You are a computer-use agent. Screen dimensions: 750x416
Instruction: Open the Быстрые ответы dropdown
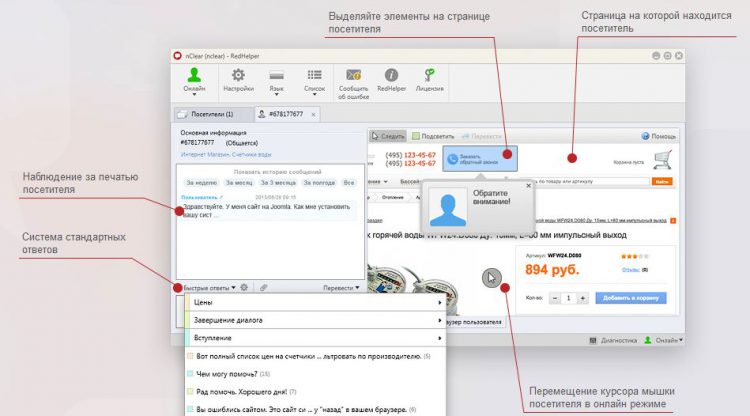pyautogui.click(x=209, y=288)
